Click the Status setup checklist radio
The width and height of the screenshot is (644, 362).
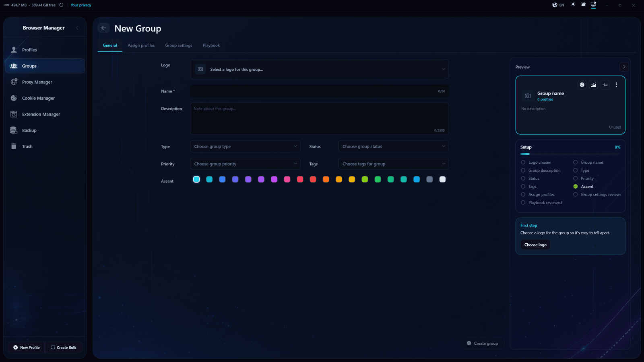pos(523,179)
